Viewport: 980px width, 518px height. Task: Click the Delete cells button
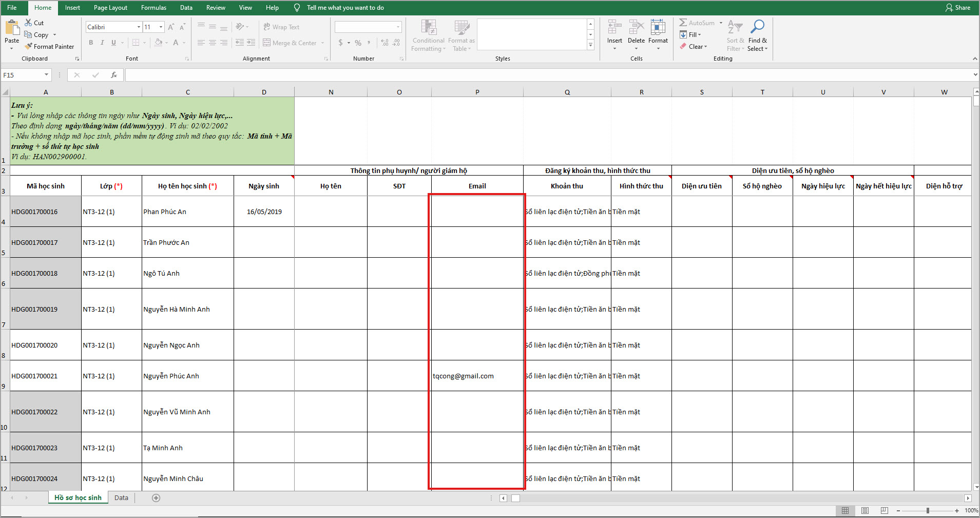click(x=636, y=35)
